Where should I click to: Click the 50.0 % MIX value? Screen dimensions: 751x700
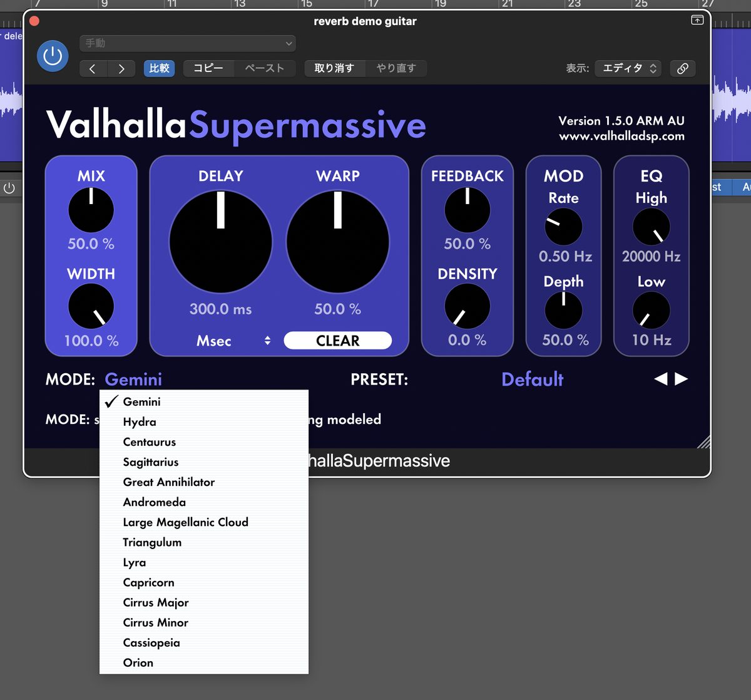coord(91,244)
